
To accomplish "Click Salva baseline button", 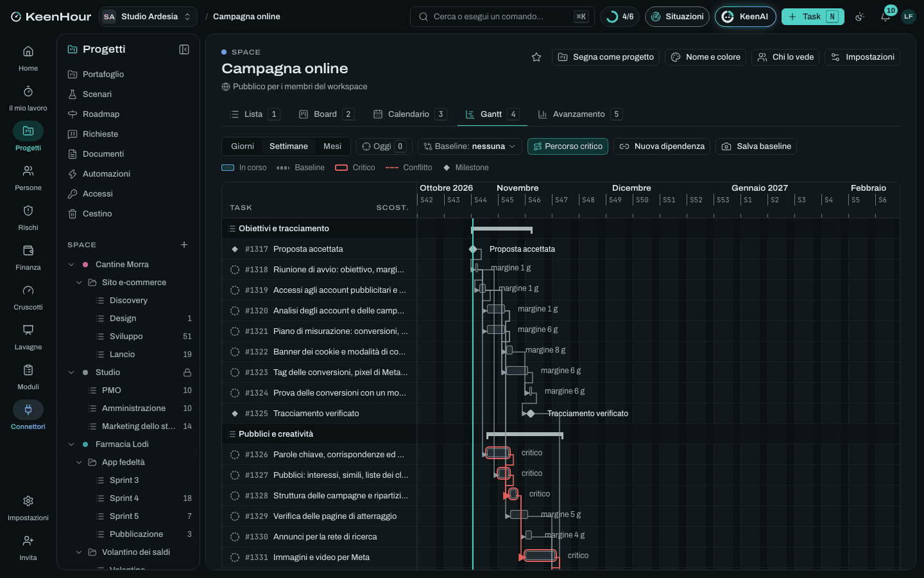I will (756, 146).
